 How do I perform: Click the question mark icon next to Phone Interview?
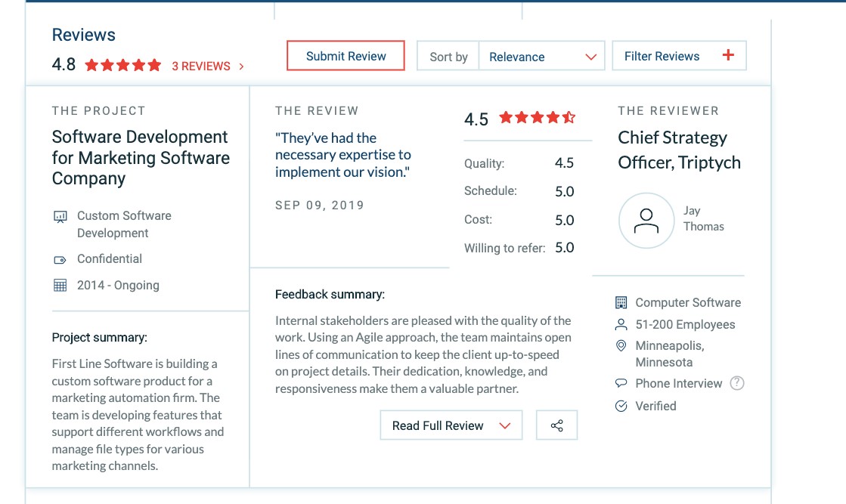(x=737, y=382)
